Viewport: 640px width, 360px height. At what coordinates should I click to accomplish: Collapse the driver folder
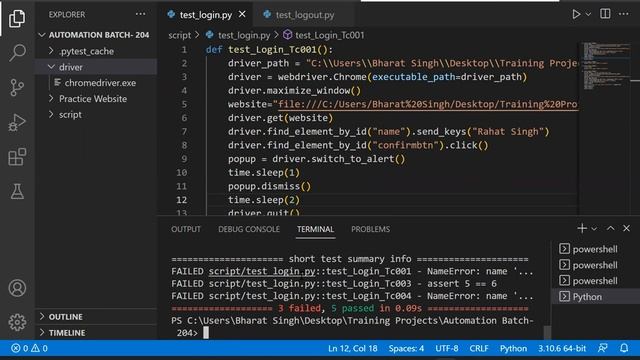tap(96, 67)
